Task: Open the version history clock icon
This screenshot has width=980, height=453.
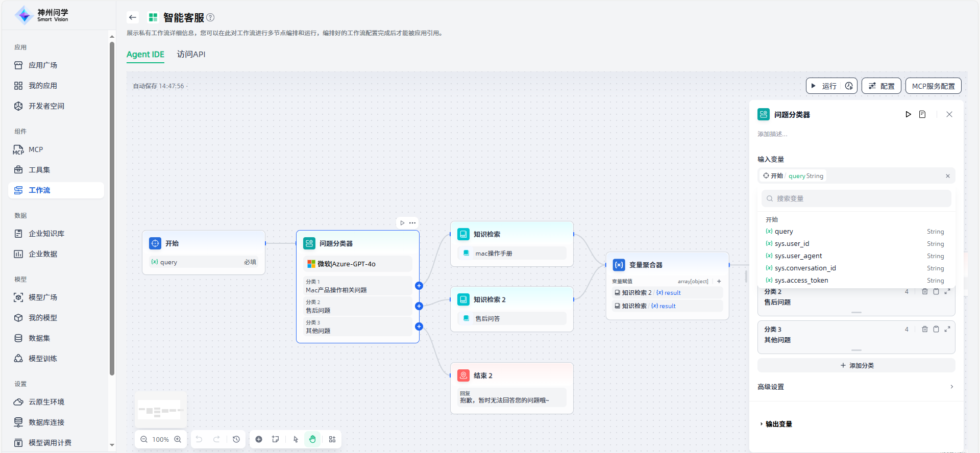Action: pos(236,439)
